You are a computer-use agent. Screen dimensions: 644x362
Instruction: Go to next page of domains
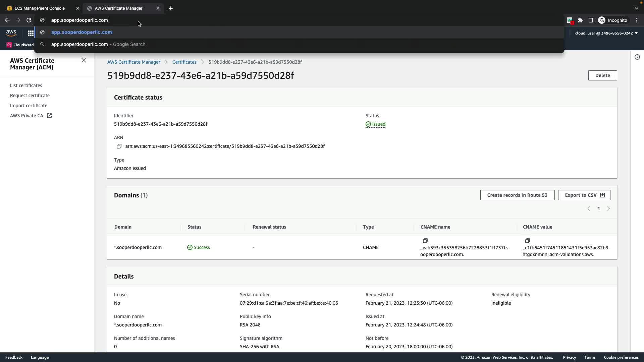click(x=608, y=208)
